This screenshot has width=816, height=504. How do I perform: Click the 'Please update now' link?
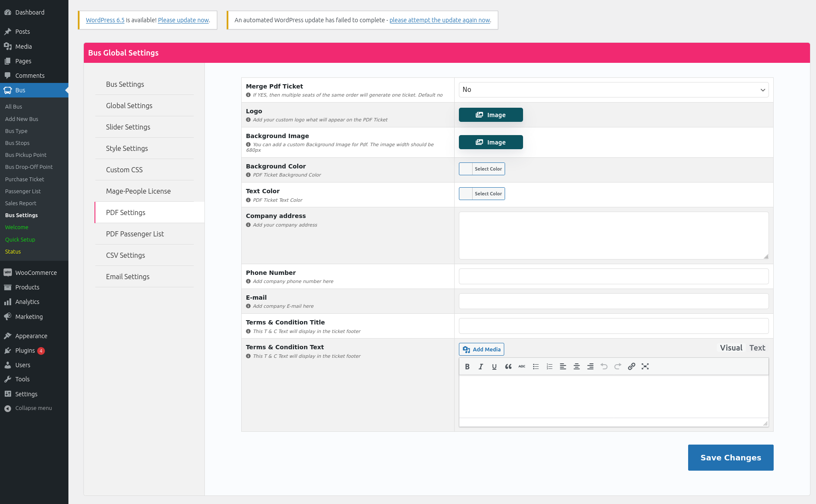point(183,20)
